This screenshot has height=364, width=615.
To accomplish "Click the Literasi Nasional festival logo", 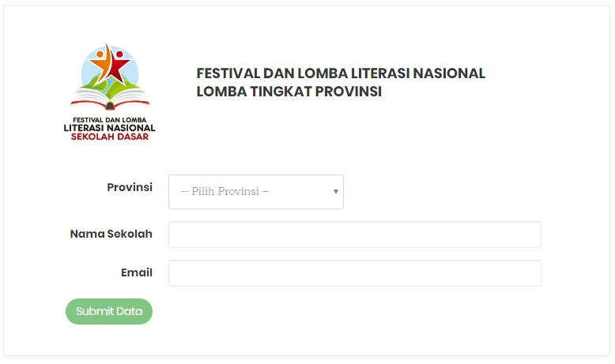I will coord(110,91).
